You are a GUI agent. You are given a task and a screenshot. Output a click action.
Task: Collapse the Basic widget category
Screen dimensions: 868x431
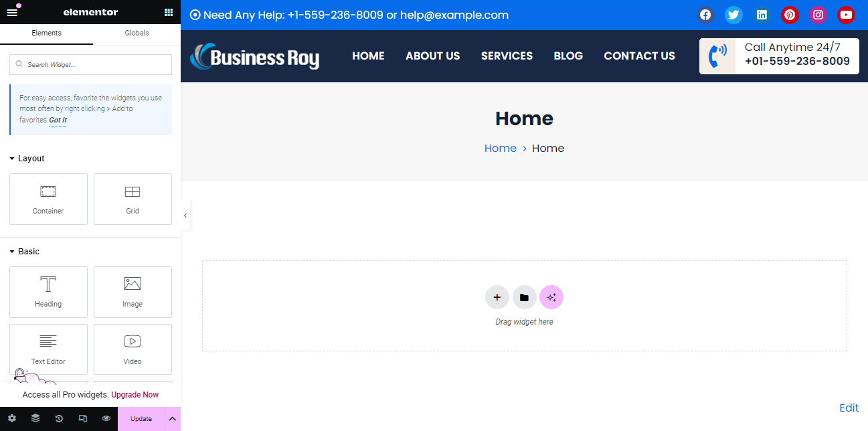coord(24,252)
